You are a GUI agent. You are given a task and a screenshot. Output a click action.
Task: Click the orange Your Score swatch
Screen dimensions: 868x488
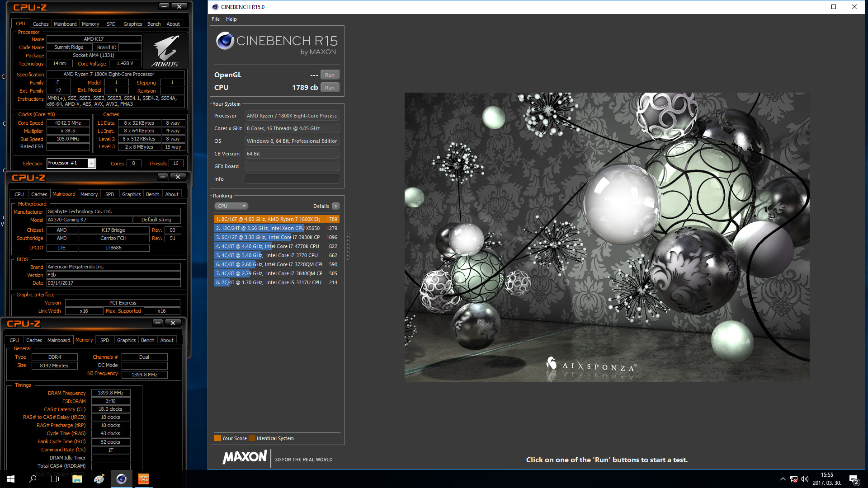tap(217, 438)
